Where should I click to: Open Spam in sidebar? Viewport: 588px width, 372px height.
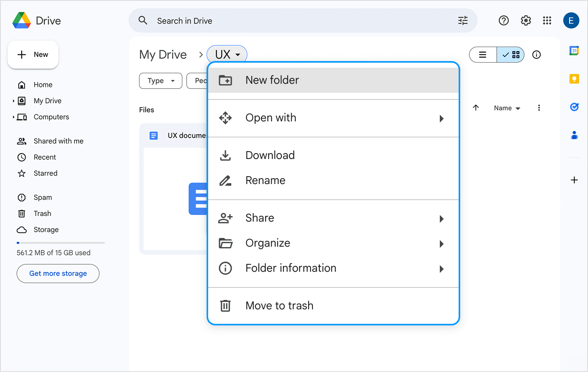click(x=43, y=197)
